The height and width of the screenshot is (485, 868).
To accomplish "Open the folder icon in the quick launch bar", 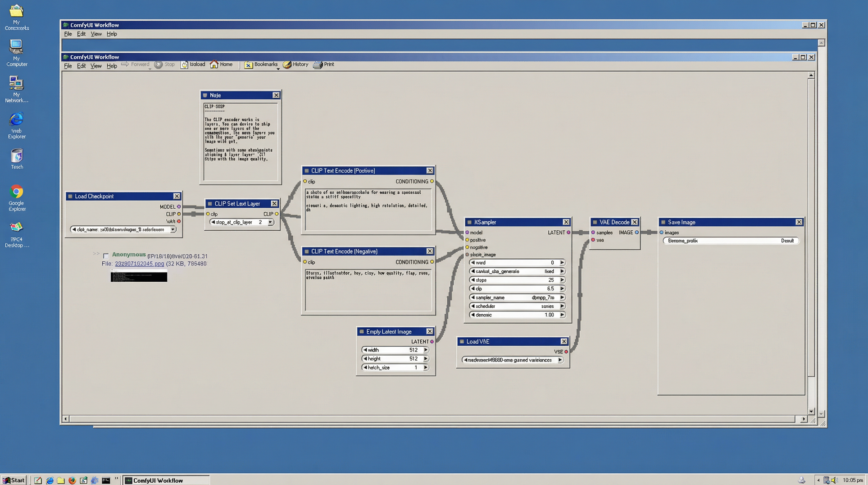I will [61, 480].
